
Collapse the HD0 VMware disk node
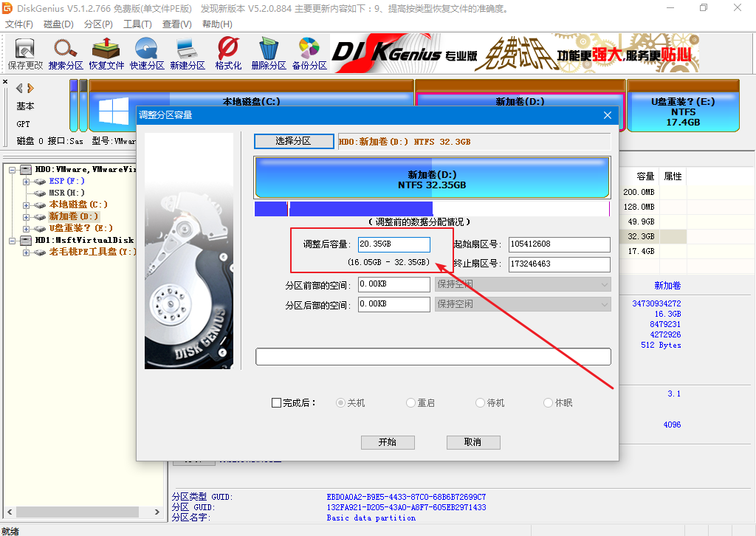coord(12,170)
